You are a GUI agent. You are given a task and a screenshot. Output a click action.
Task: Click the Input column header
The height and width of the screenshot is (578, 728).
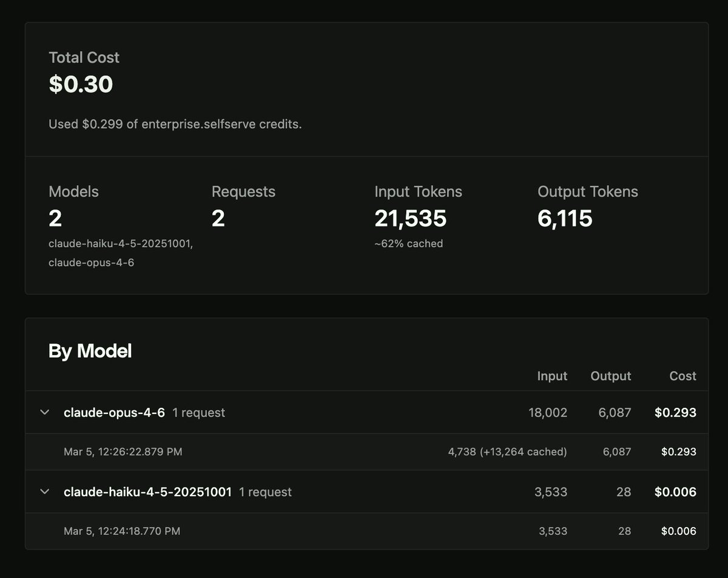(x=552, y=376)
